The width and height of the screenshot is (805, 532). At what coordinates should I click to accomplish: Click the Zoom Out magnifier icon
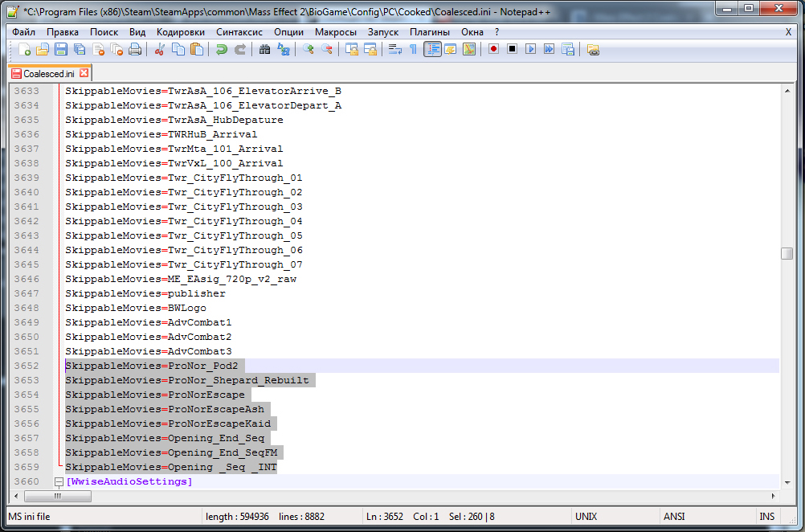[x=326, y=49]
